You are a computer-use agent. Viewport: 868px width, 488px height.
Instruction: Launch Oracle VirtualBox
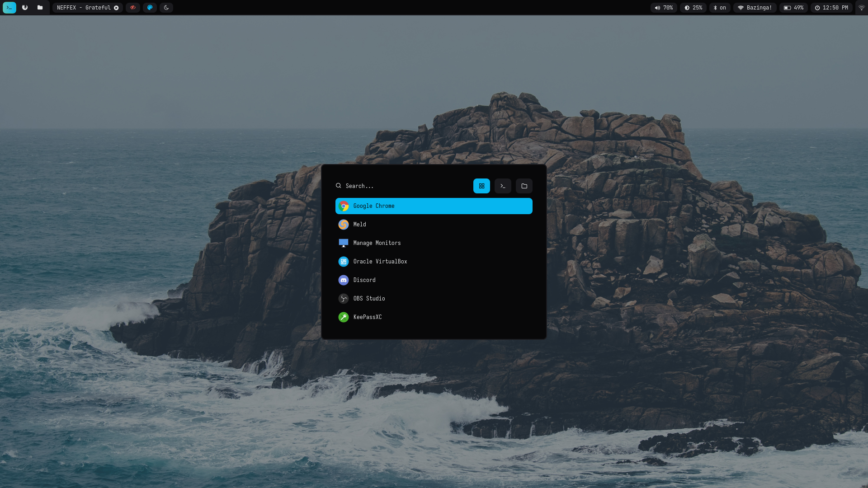(x=434, y=262)
